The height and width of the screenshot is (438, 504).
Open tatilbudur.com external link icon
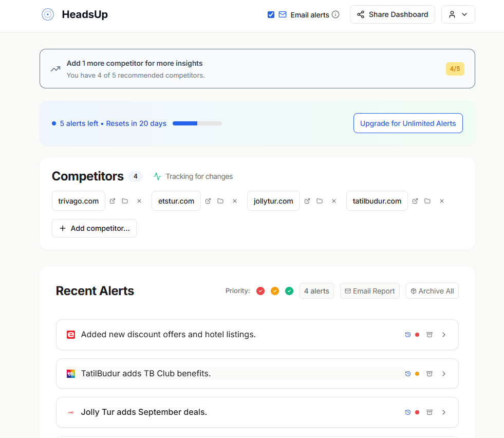(x=415, y=201)
